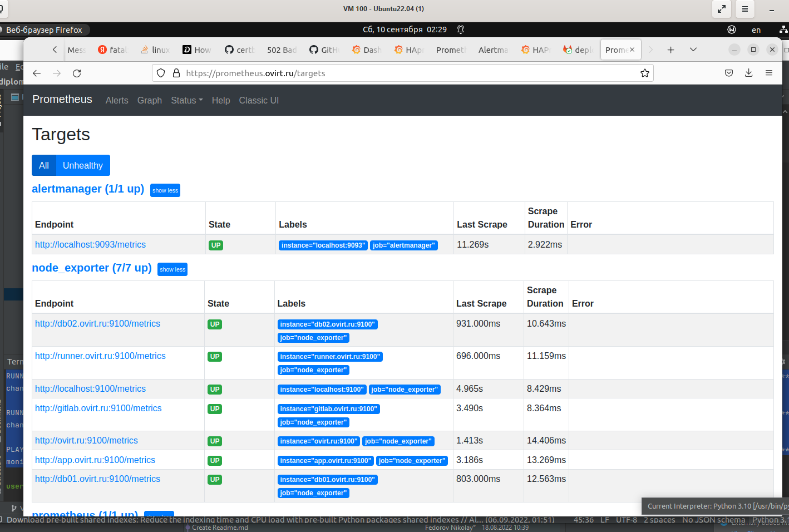Click the instance="localhost:9093" label badge
The height and width of the screenshot is (532, 789).
click(x=323, y=245)
